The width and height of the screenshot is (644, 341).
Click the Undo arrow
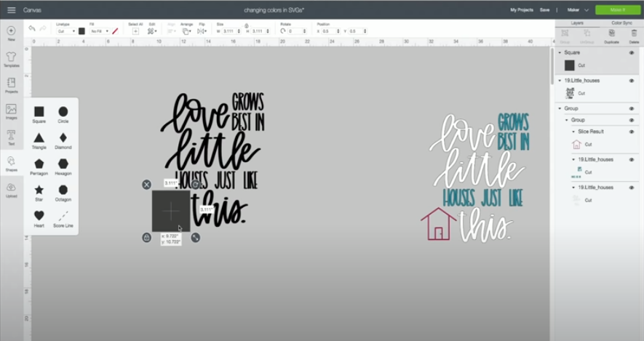coord(31,28)
